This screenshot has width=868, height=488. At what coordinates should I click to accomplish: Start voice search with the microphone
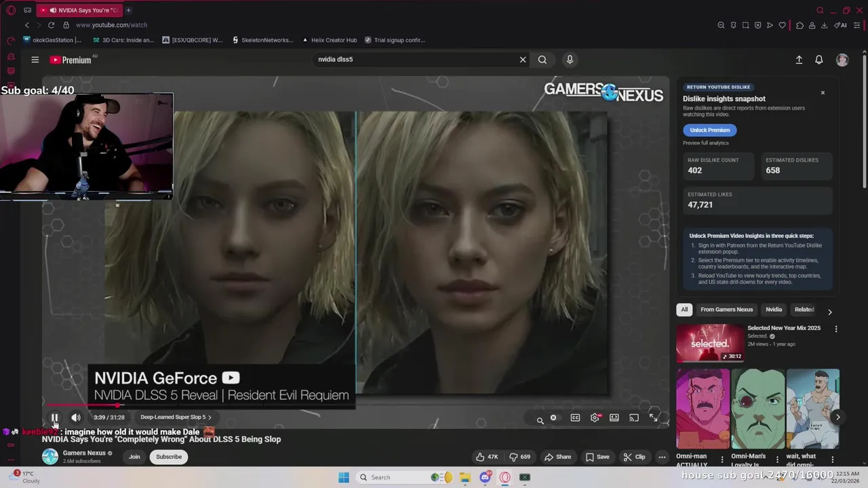[x=570, y=60]
